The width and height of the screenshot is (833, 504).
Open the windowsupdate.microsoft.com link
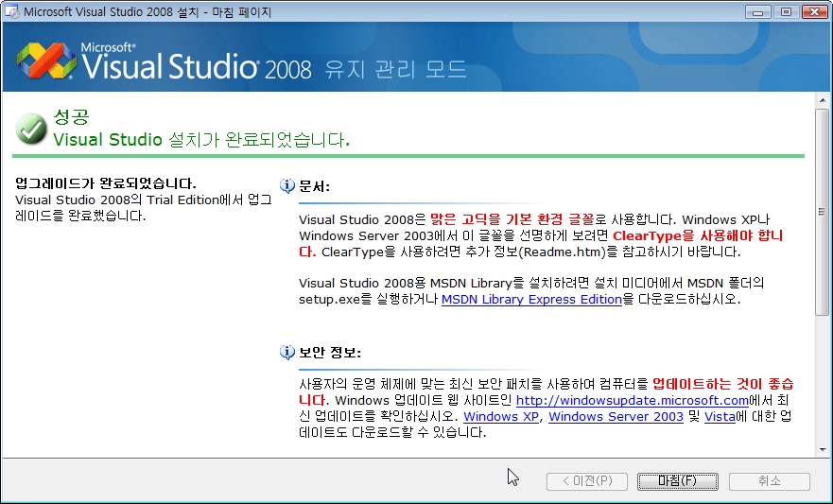coord(633,400)
